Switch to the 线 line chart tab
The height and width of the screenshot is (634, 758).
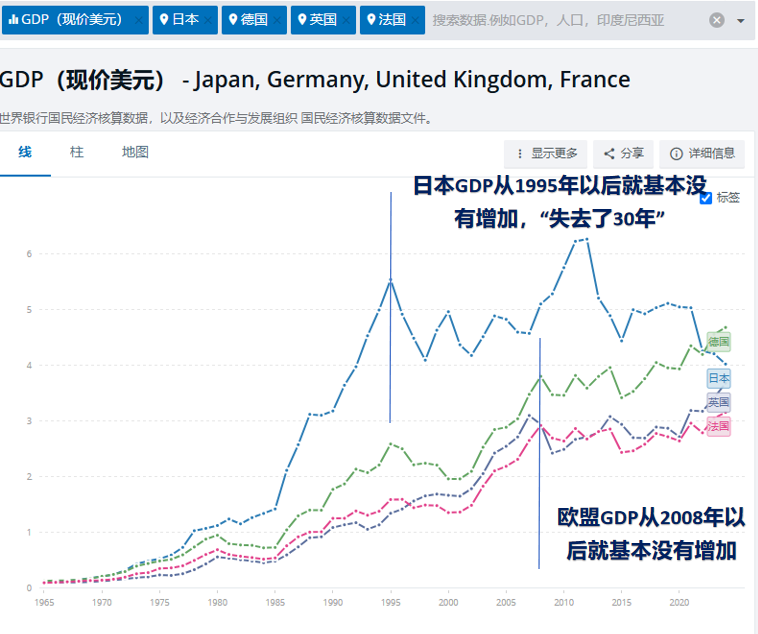25,152
